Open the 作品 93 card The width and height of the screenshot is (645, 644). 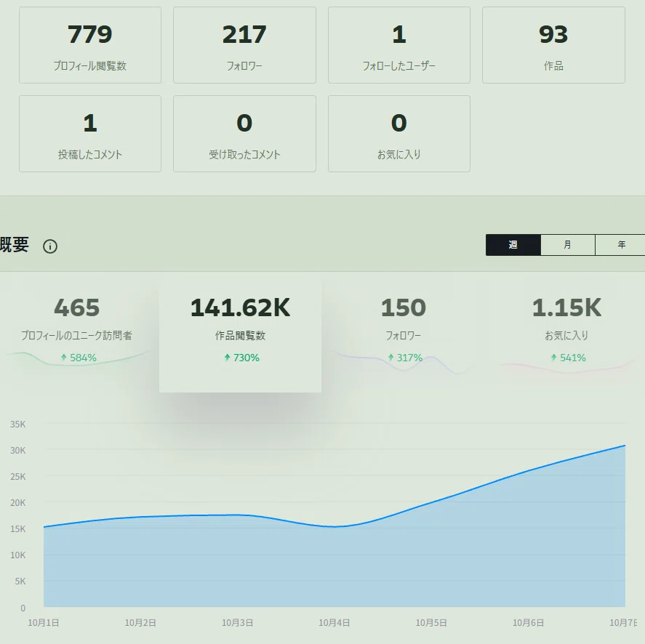pos(553,45)
